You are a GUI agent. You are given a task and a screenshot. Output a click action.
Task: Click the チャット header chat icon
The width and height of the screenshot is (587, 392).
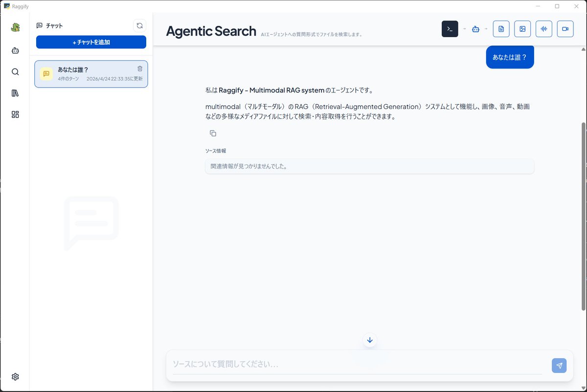tap(40, 25)
